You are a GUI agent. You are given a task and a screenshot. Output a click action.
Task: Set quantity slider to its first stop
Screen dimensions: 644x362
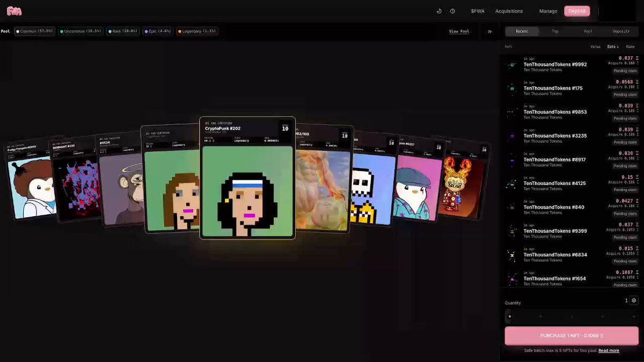[x=509, y=316]
